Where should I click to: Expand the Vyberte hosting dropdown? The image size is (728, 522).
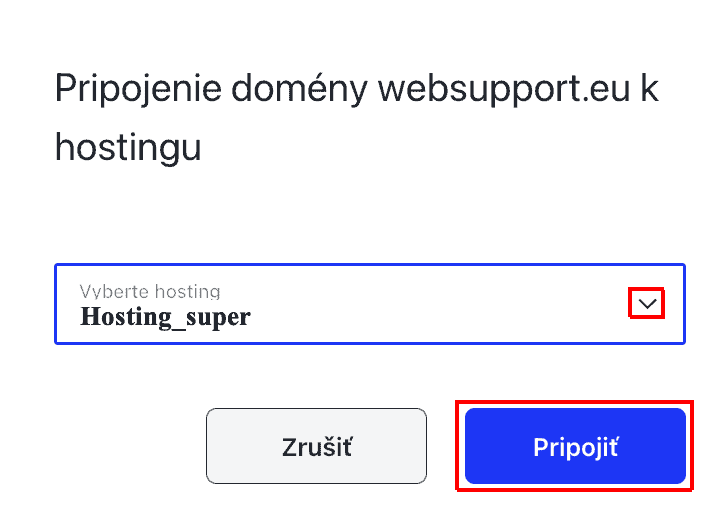tap(370, 304)
